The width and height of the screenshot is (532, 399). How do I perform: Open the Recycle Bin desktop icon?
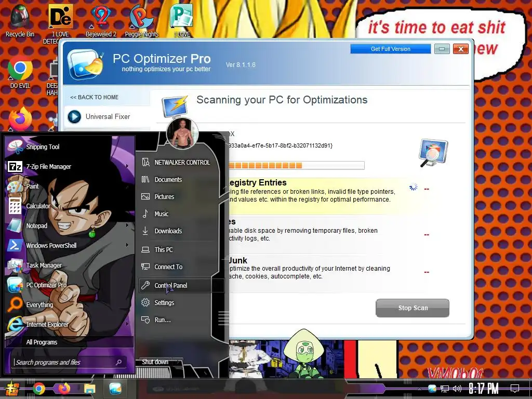(20, 20)
